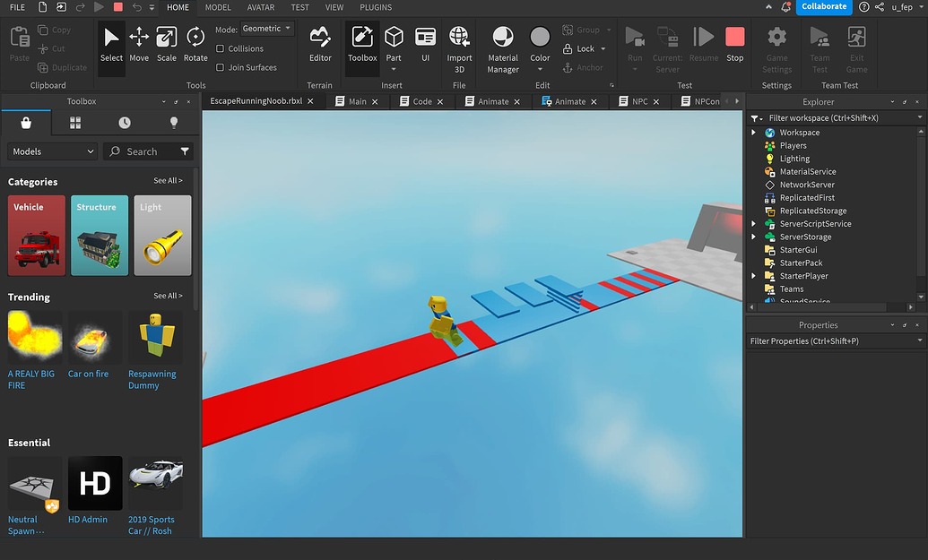
Task: Click the 2019 Sports Car thumbnail
Action: pos(156,483)
